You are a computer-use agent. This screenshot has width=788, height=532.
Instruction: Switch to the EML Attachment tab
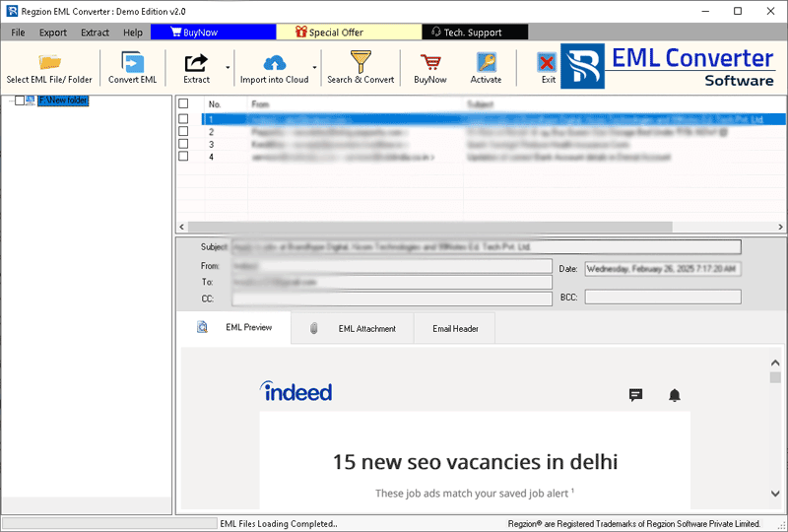point(353,328)
